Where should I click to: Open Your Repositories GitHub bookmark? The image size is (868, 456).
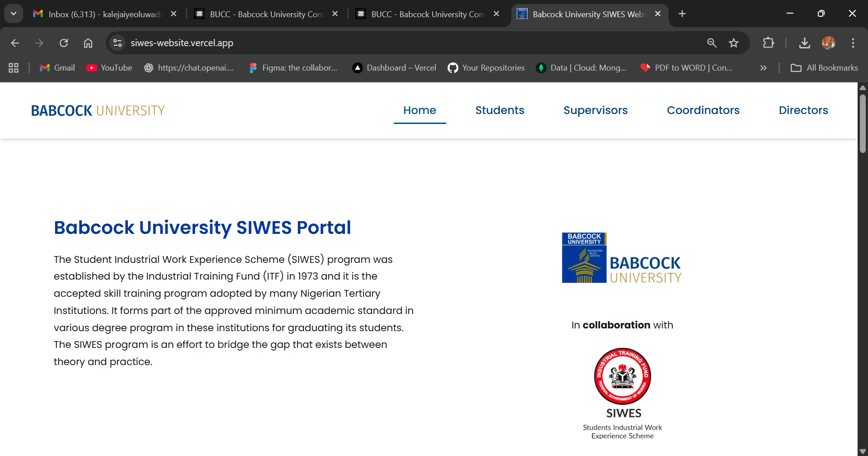(486, 68)
